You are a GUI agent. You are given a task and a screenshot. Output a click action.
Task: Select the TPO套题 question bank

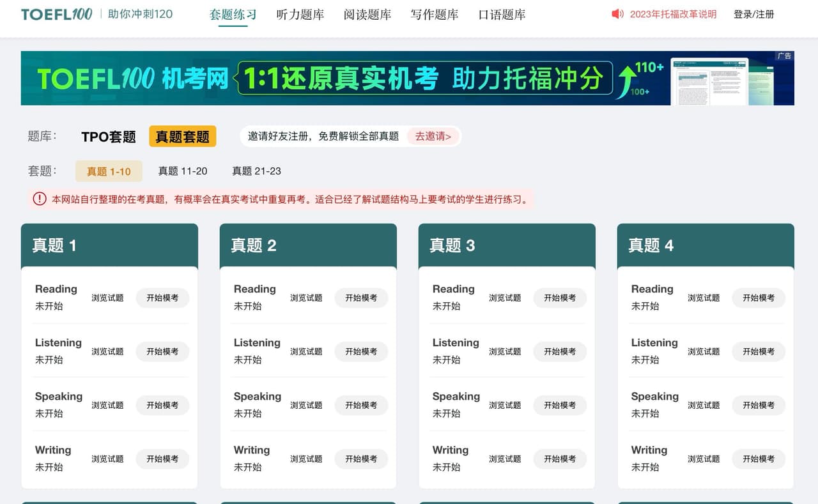[x=109, y=137]
